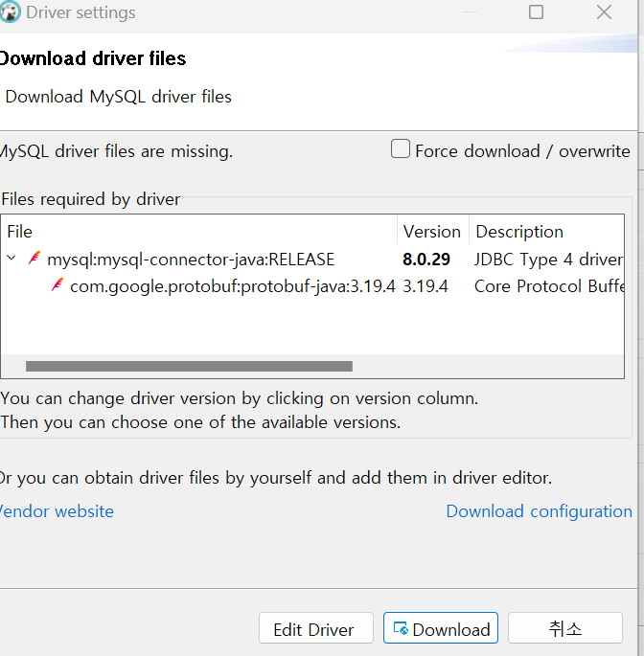This screenshot has width=644, height=656.
Task: Click the File column header
Action: (199, 232)
